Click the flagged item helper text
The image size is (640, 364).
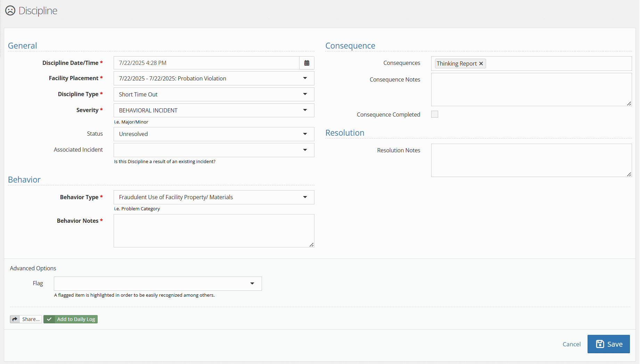point(134,295)
